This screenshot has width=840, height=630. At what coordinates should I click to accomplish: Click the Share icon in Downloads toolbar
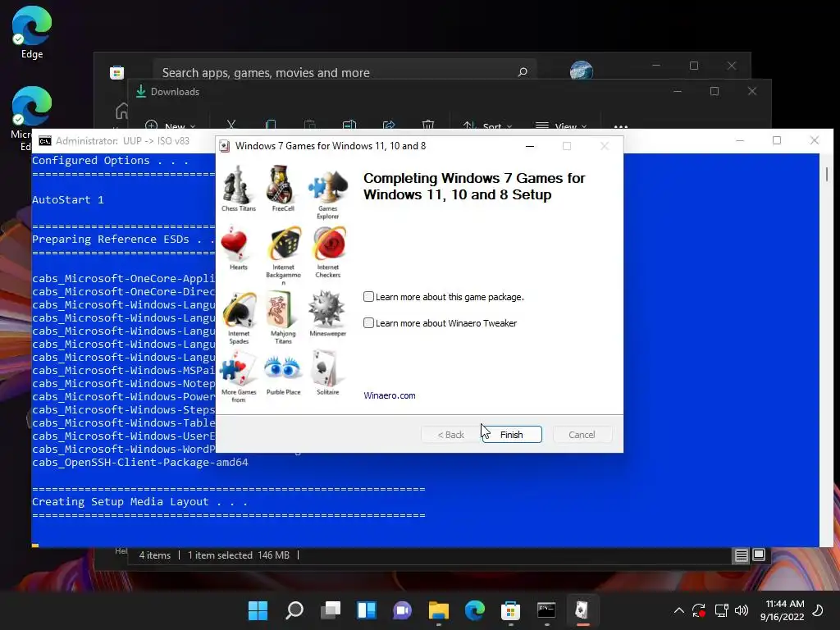point(389,126)
